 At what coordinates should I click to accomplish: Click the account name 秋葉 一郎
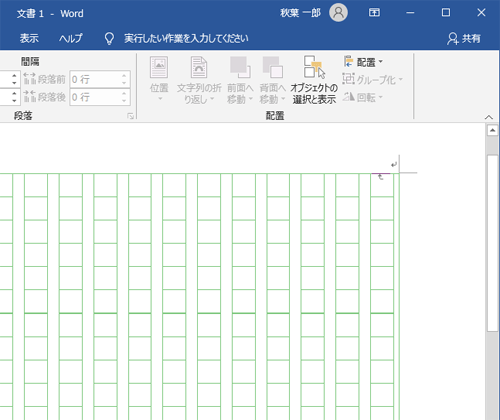300,13
